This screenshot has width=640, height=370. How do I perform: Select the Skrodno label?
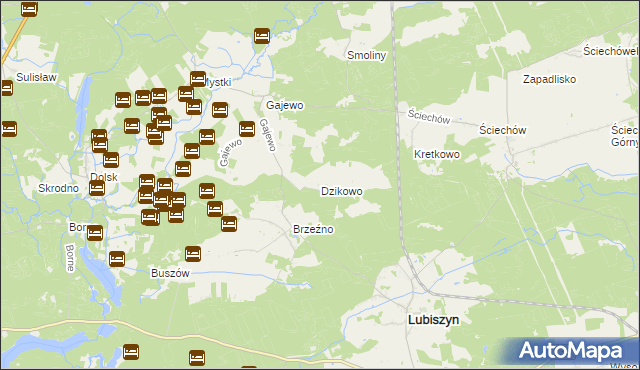pyautogui.click(x=58, y=188)
